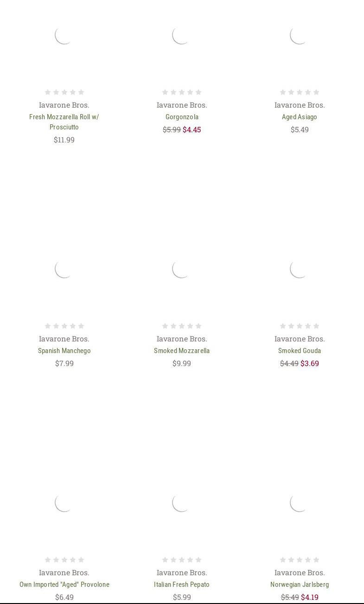Open the Italian Fresh Pepato product link
364x604 pixels.
pyautogui.click(x=182, y=585)
